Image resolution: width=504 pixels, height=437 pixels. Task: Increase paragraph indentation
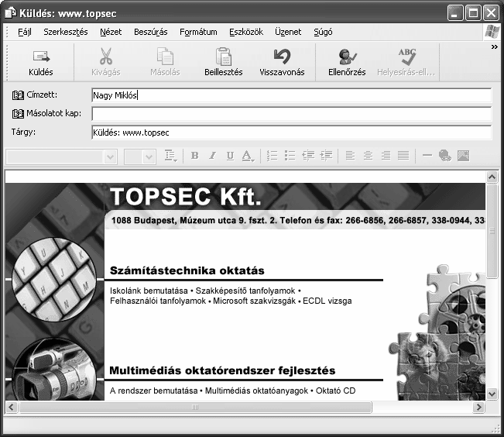(x=326, y=156)
